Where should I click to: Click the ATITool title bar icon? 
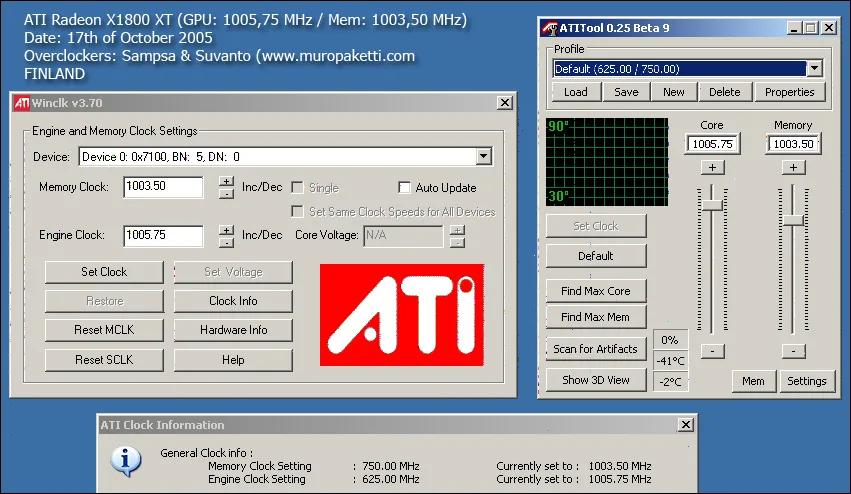tap(550, 28)
